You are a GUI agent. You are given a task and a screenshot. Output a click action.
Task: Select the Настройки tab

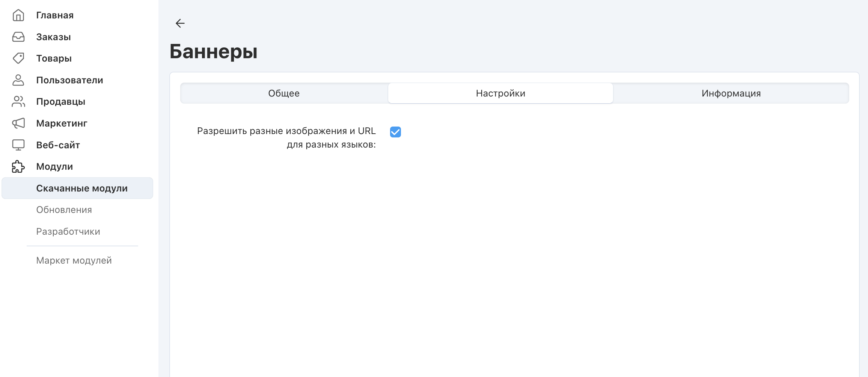point(500,93)
